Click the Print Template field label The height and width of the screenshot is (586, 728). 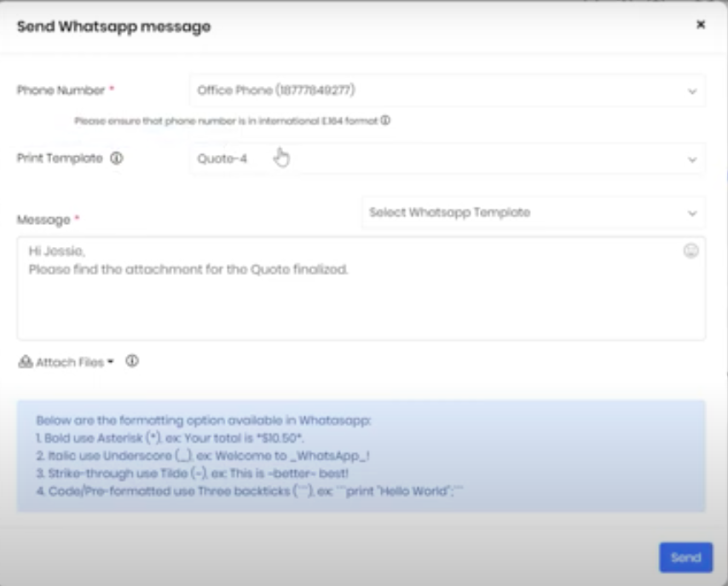60,158
